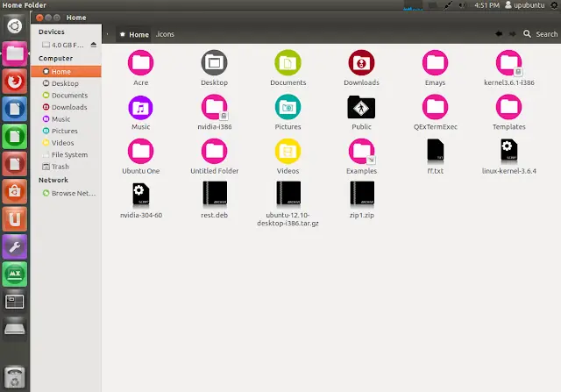Select the ff.txt file
Screen dimensions: 561x392
pyautogui.click(x=435, y=150)
